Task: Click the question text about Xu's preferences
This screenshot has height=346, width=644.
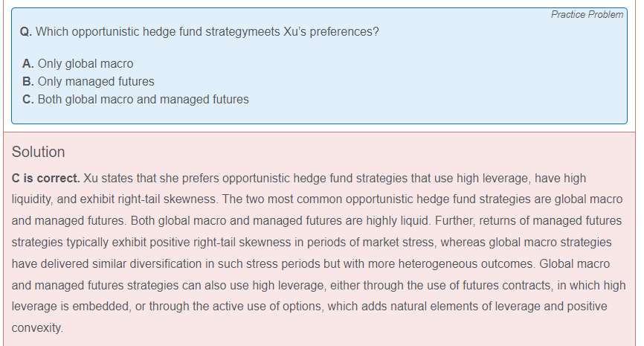Action: pyautogui.click(x=208, y=33)
